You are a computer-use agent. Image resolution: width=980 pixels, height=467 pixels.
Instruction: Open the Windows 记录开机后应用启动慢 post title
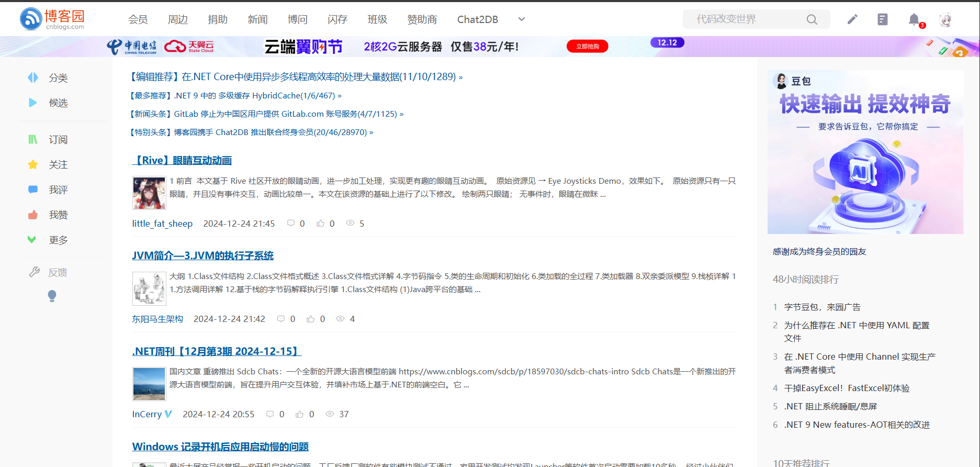tap(220, 447)
